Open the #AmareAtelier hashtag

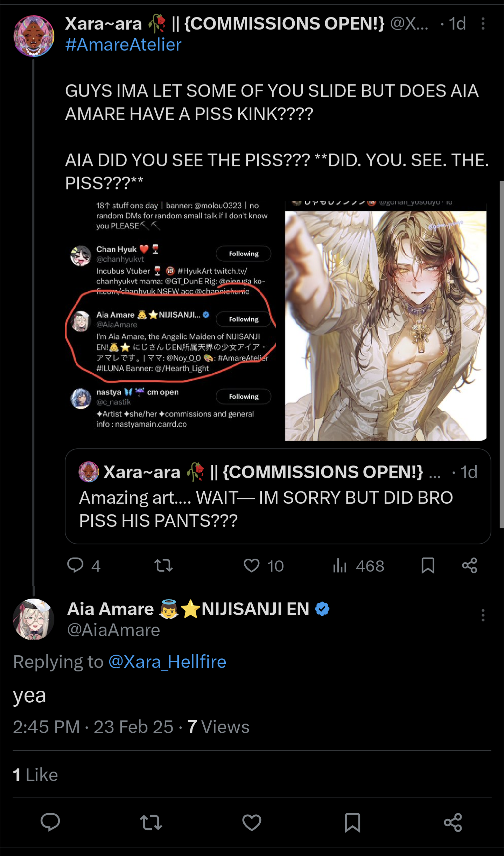coord(123,45)
